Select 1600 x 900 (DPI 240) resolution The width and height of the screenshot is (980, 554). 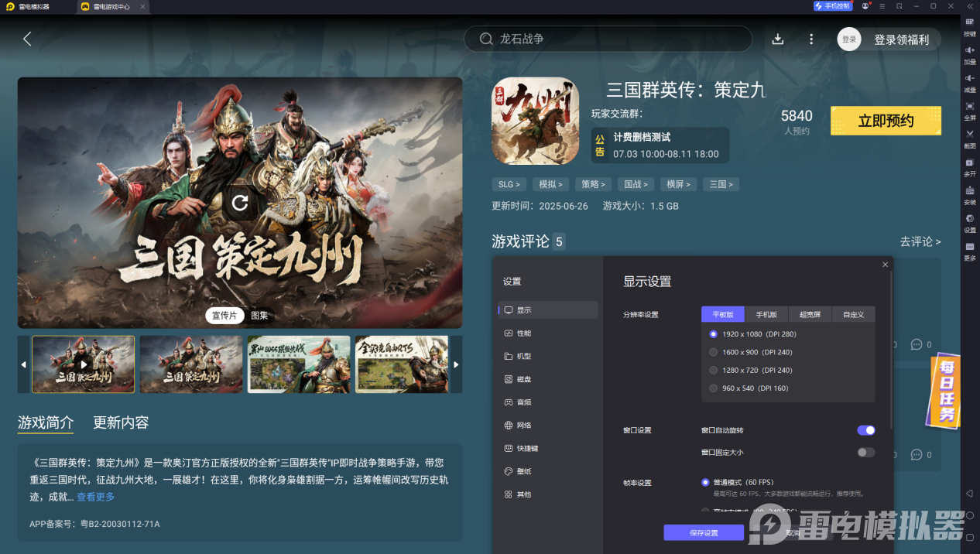[x=751, y=352]
